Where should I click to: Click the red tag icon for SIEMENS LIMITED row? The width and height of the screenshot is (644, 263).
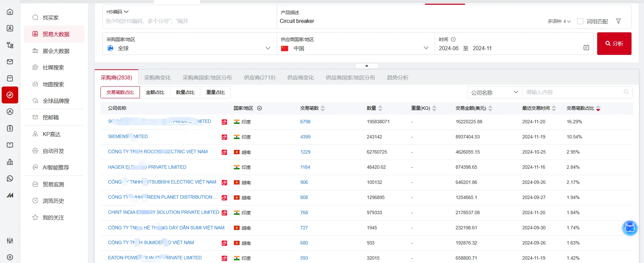tap(224, 137)
